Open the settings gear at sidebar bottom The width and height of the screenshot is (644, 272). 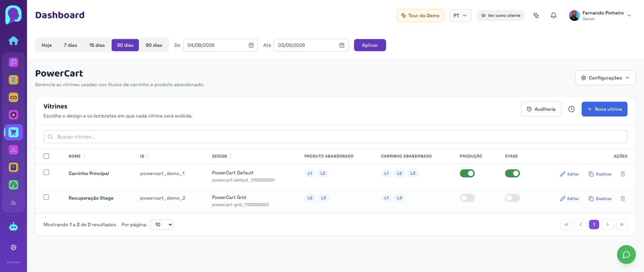13,247
